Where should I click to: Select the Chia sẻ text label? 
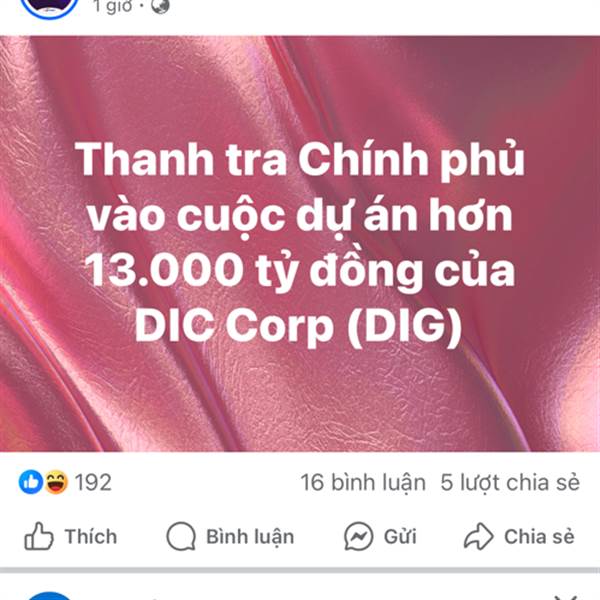(539, 536)
